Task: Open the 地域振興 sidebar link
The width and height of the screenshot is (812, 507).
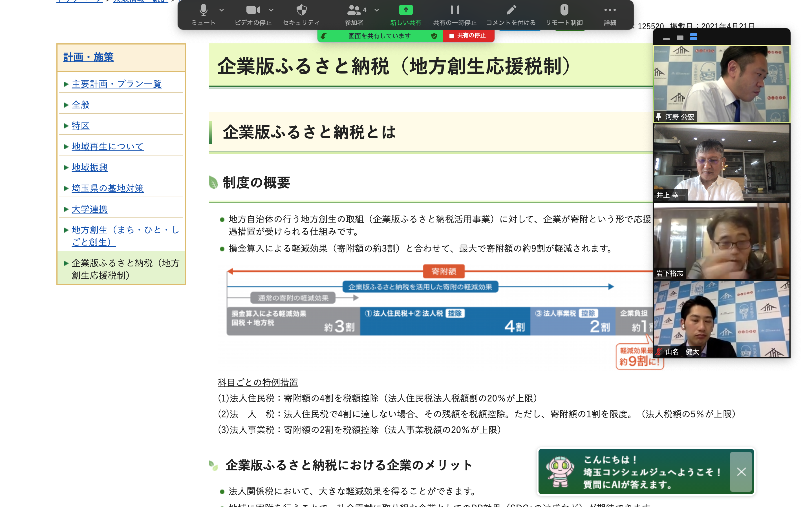Action: point(90,167)
